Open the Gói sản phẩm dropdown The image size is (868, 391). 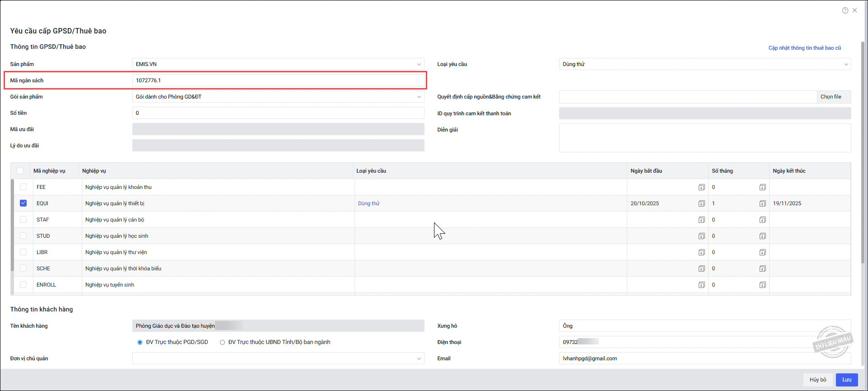[419, 97]
